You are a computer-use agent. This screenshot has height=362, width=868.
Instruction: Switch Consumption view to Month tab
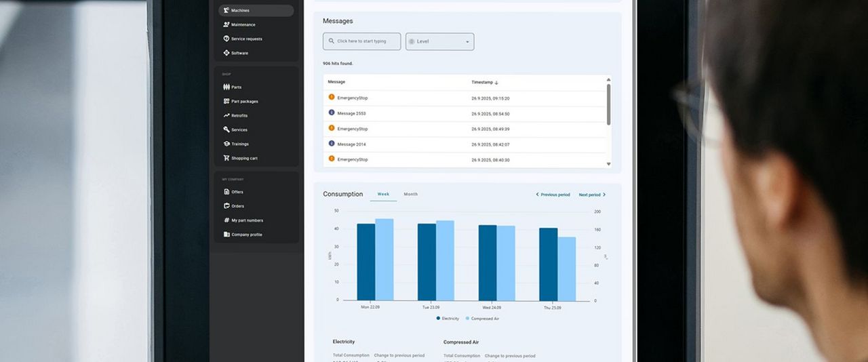pos(411,195)
